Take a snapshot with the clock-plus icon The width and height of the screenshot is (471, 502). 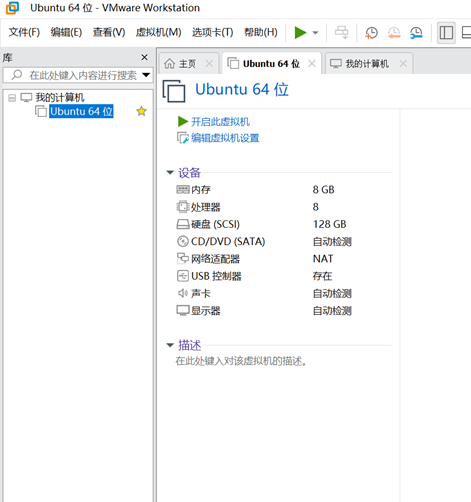pyautogui.click(x=371, y=33)
